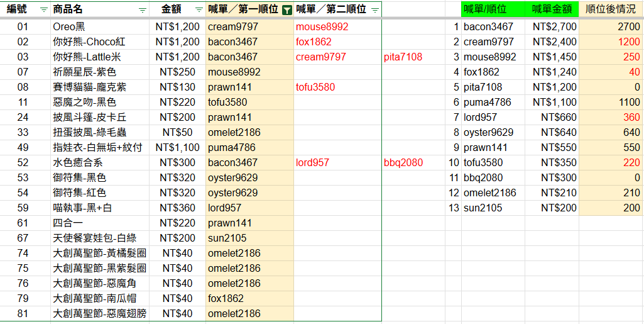Select puma4786 in the summary table
Viewport: 644px width, 324px height.
488,103
